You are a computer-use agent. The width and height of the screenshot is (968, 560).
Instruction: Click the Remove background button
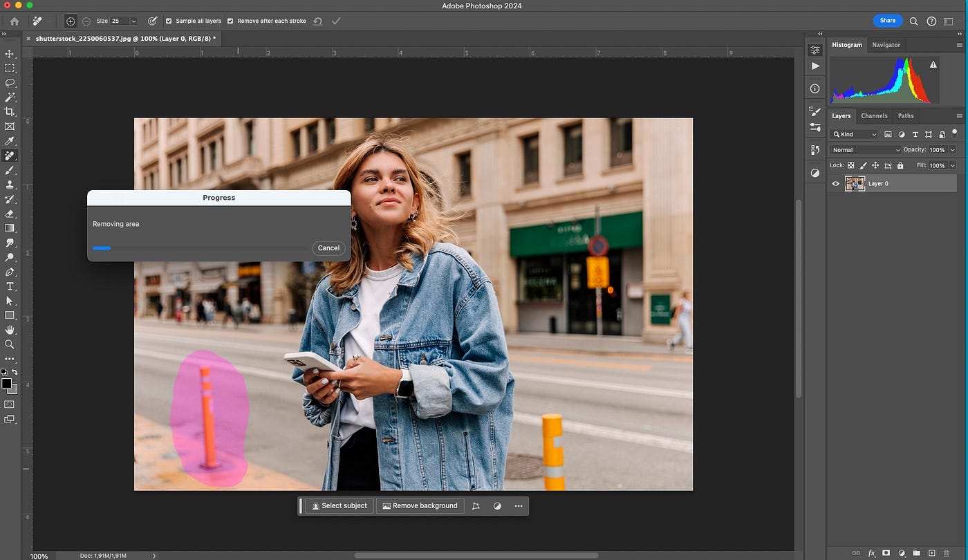pos(420,506)
